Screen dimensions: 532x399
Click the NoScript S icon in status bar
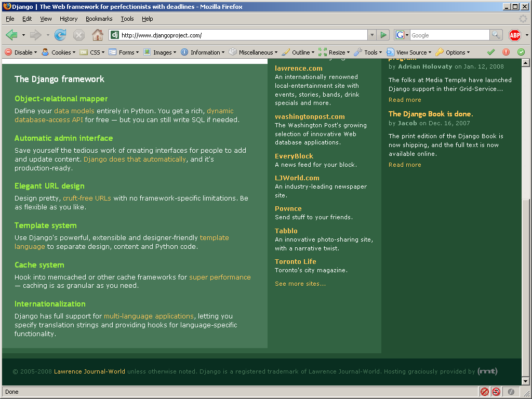tap(496, 392)
